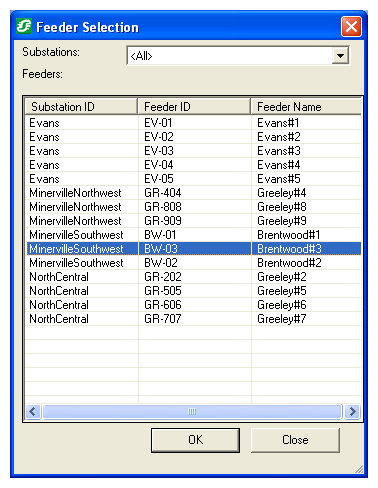Viewport: 378px width, 488px height.
Task: Sort by Feeder ID column header
Action: [x=194, y=107]
